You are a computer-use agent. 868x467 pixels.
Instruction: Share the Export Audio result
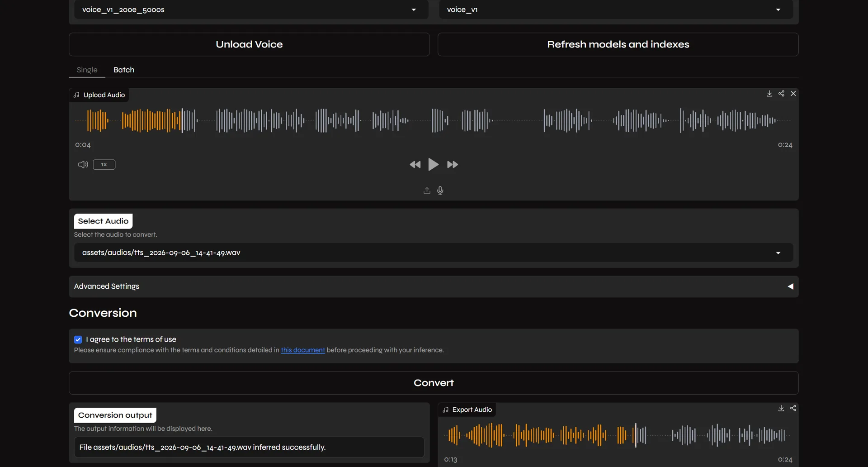[x=793, y=409]
